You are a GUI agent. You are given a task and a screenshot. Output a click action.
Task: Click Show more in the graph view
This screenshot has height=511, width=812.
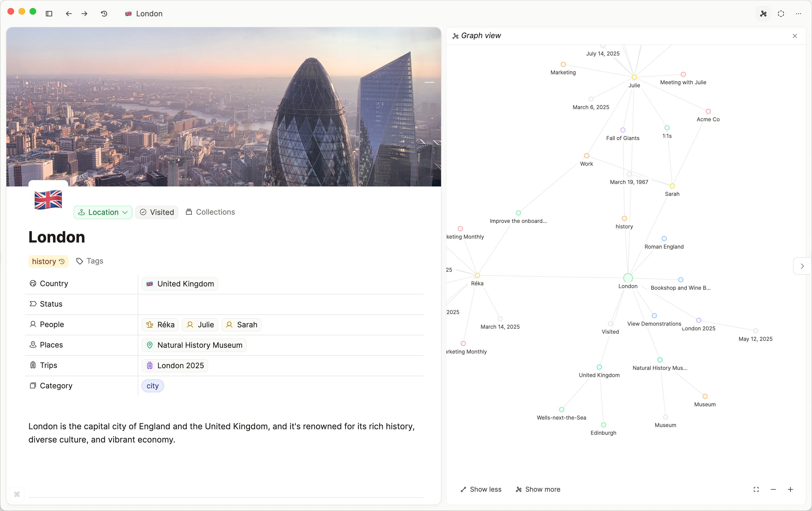(538, 489)
